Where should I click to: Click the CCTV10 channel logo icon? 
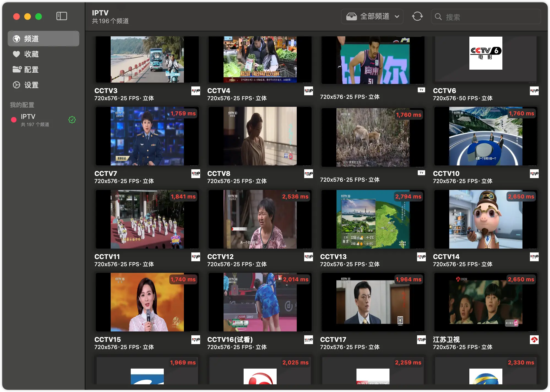pyautogui.click(x=534, y=174)
